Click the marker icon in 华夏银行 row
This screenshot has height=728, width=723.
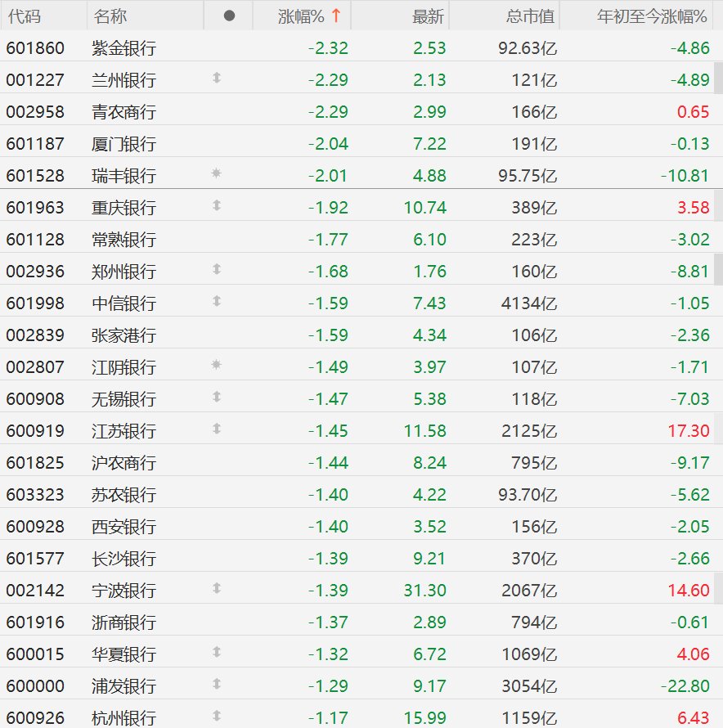[217, 652]
